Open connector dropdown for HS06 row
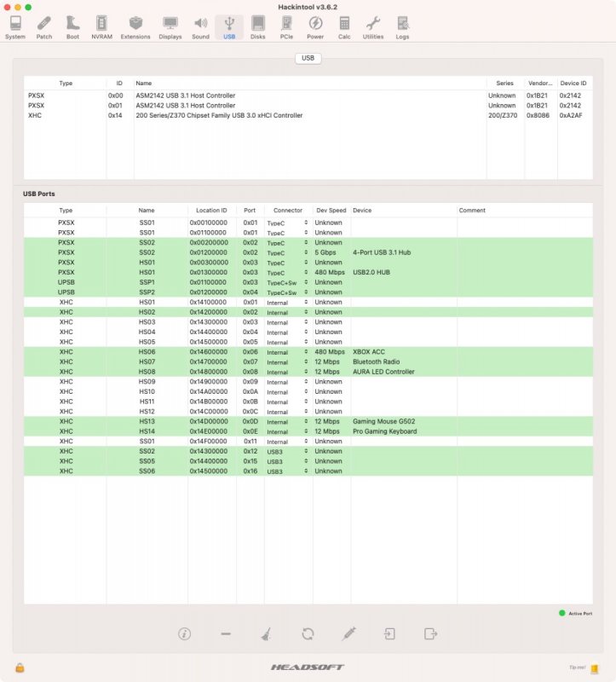 point(287,352)
